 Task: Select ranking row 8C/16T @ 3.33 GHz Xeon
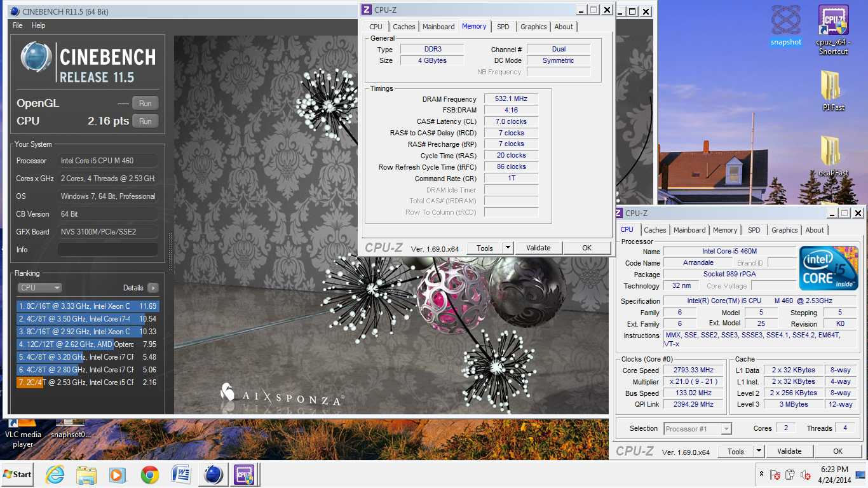88,306
